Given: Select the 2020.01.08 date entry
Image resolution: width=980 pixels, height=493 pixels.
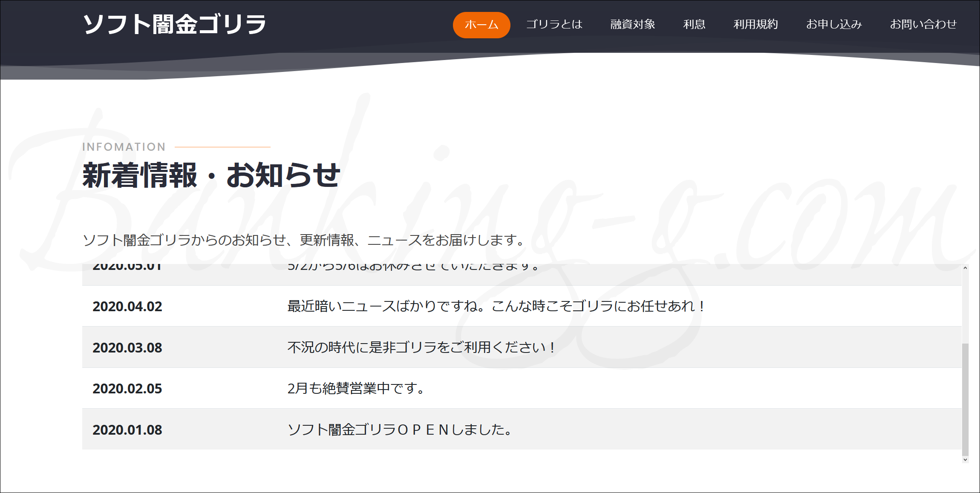Looking at the screenshot, I should tap(127, 430).
